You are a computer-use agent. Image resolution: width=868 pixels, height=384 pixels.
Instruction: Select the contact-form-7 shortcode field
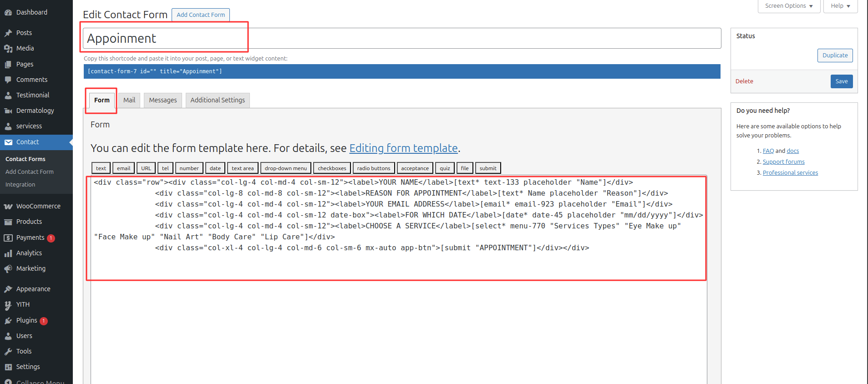pos(401,71)
